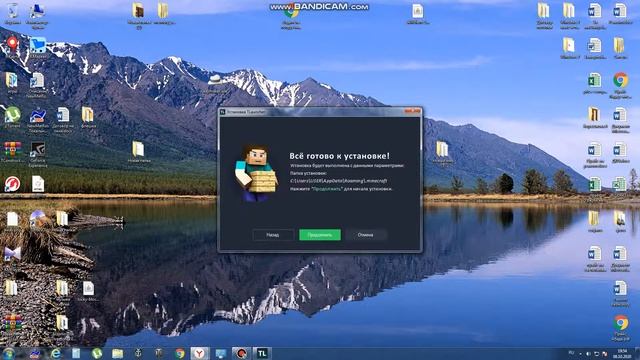Open Internet Explorer from the taskbar
The image size is (640, 360).
(x=56, y=353)
